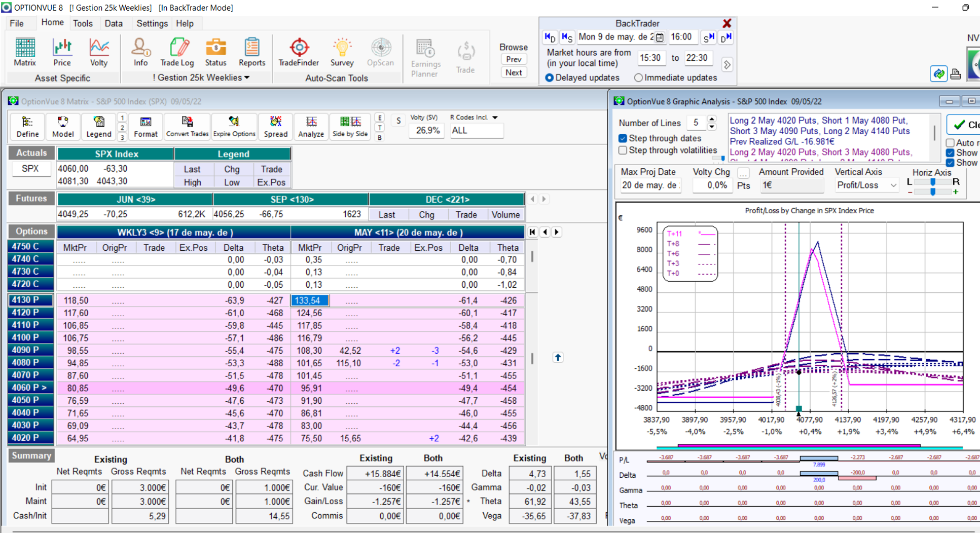Toggle the Auto checkbox in Graphic Analysis
The image size is (980, 533).
(950, 143)
